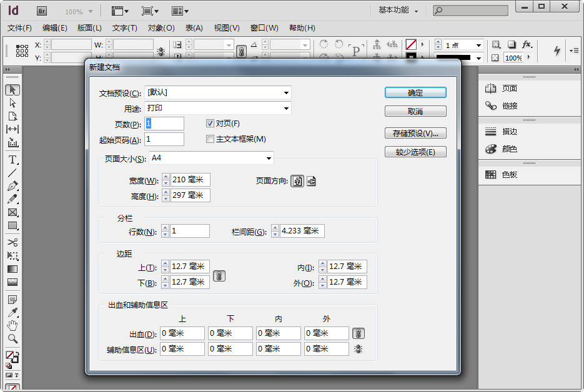584x392 pixels.
Task: Click inside the 页数 input field
Action: (x=164, y=123)
